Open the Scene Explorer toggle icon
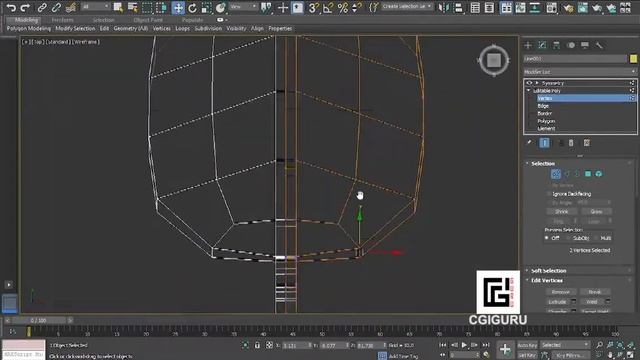The width and height of the screenshot is (640, 360). [475, 7]
